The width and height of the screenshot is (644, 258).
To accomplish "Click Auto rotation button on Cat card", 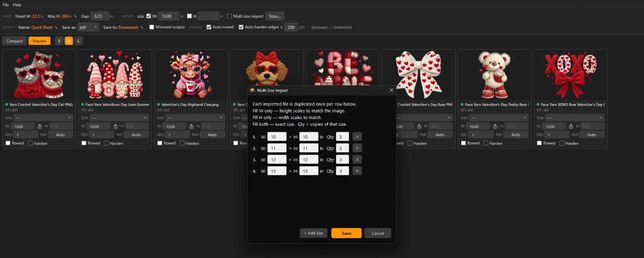I will 60,135.
